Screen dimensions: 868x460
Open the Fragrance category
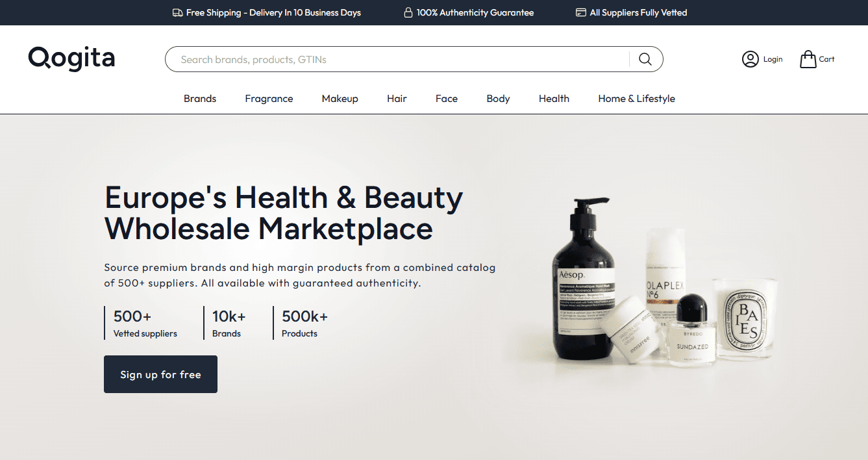click(269, 99)
